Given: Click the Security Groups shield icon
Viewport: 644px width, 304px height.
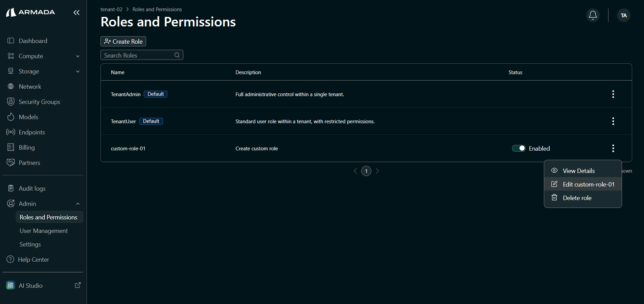Looking at the screenshot, I should point(11,102).
